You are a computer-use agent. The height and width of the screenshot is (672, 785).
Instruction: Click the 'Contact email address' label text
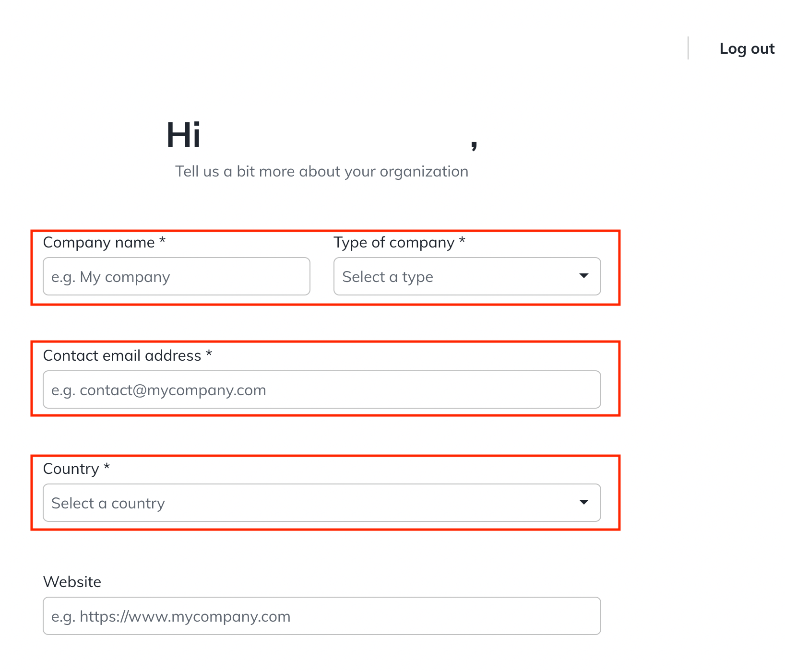[x=122, y=355]
